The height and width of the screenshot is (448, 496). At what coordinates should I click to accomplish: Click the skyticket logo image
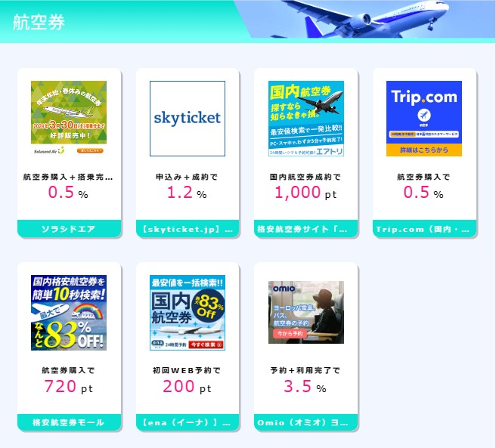pos(188,119)
